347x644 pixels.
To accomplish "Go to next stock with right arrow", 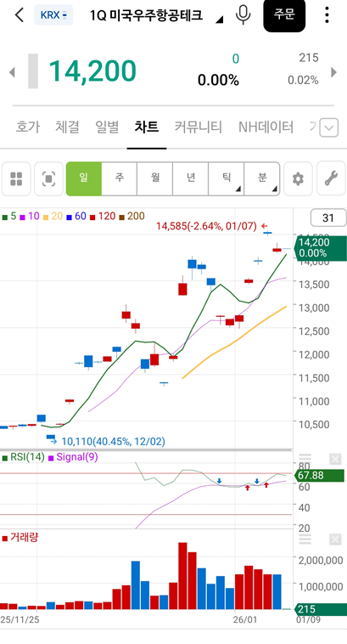I will pos(334,72).
